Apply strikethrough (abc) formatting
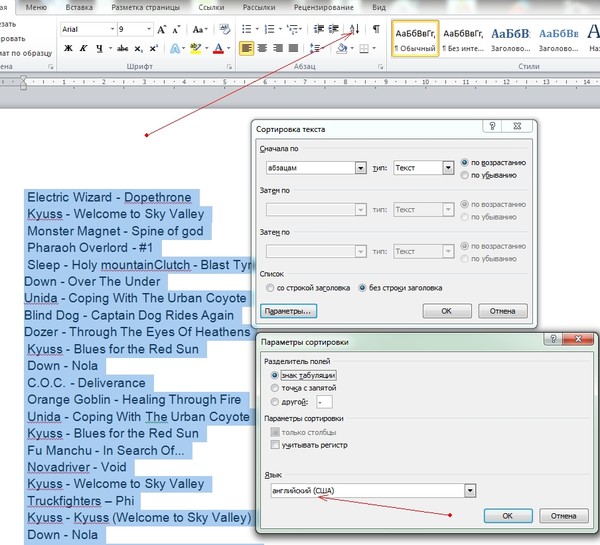 tap(122, 48)
